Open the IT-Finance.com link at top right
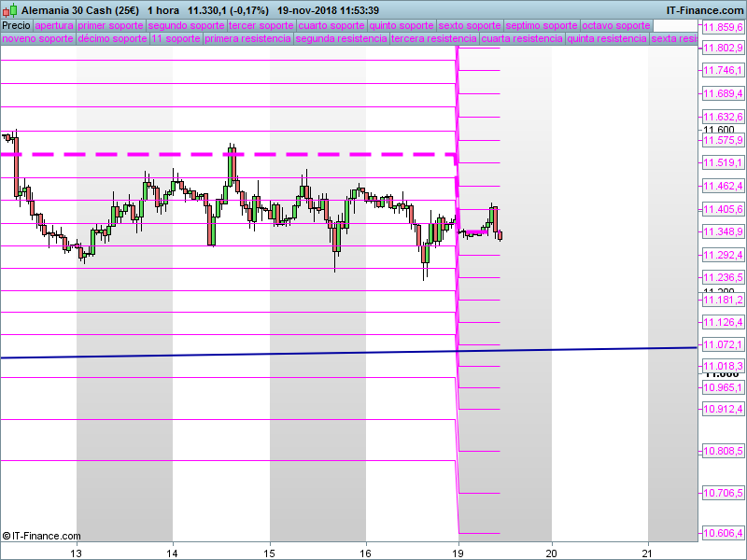The image size is (747, 560). click(704, 10)
